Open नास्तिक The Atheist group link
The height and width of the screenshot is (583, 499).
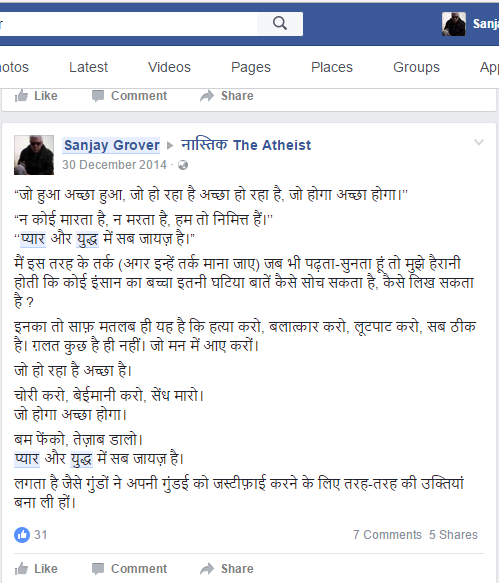[246, 145]
